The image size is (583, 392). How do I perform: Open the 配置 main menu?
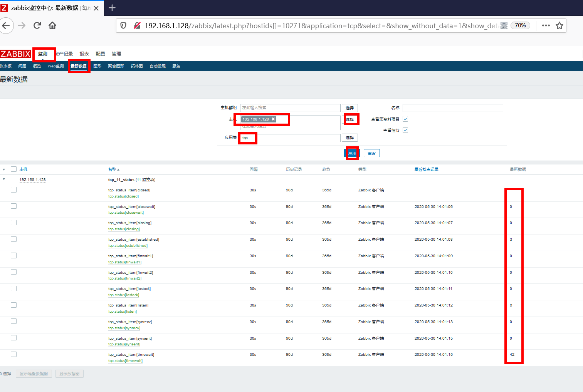point(100,54)
